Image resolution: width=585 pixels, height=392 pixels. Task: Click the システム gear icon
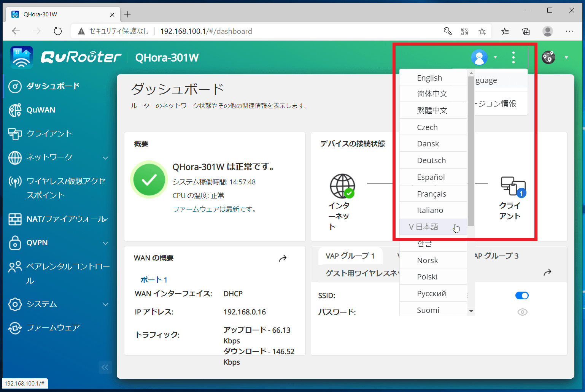(15, 305)
